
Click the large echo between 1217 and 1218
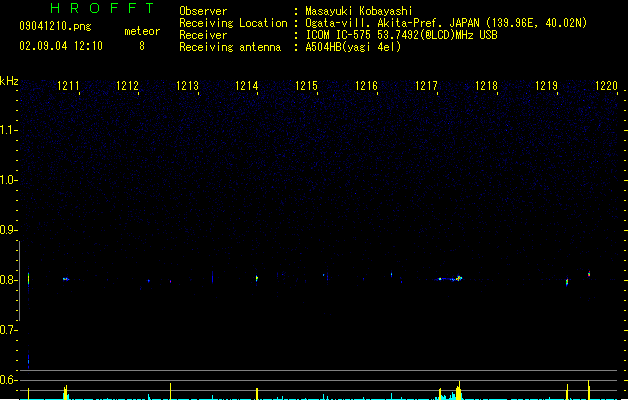(x=458, y=278)
